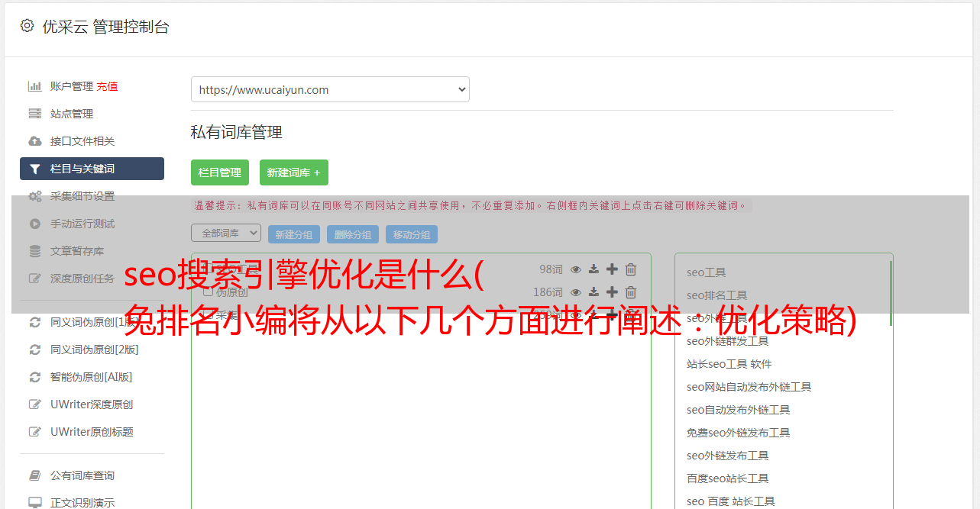
Task: Open 同义词伪原创[2版] refresh item
Action: tap(95, 349)
